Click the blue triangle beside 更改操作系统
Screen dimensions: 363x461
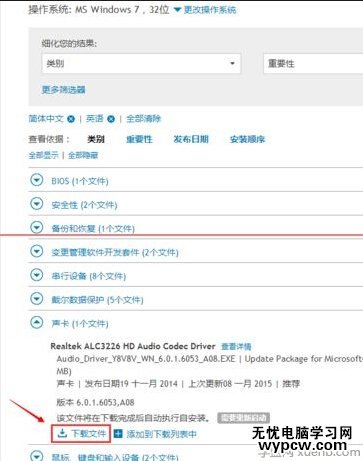(178, 10)
